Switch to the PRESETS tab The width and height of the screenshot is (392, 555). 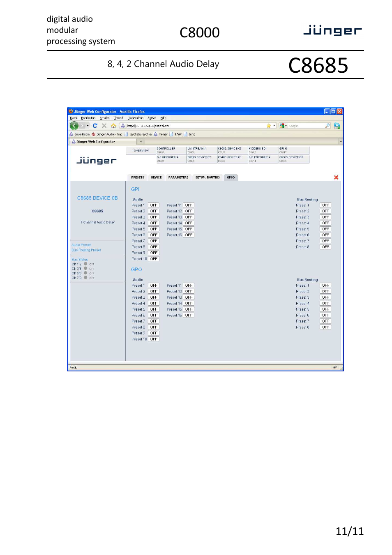138,177
